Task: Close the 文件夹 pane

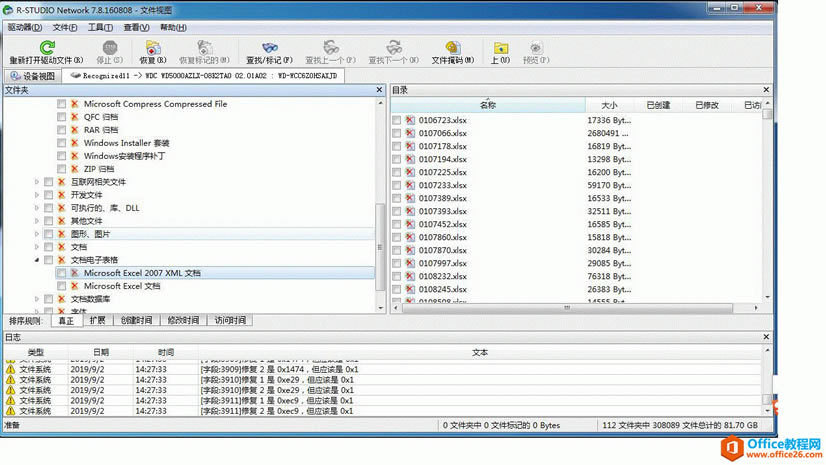Action: 379,90
